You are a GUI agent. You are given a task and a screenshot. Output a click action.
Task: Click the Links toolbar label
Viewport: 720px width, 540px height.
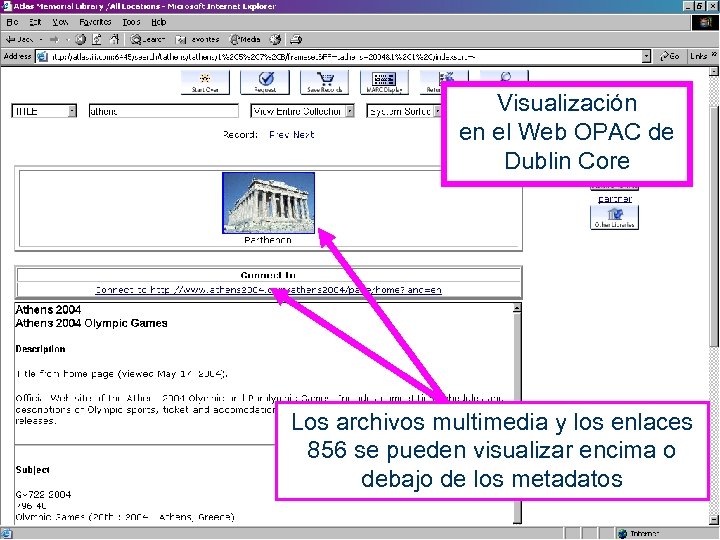tap(698, 56)
